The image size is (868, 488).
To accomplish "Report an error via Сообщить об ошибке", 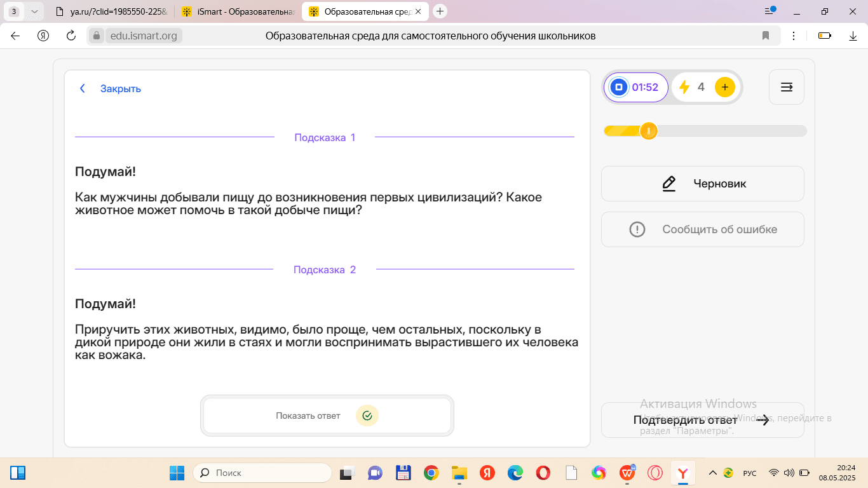I will pyautogui.click(x=702, y=229).
